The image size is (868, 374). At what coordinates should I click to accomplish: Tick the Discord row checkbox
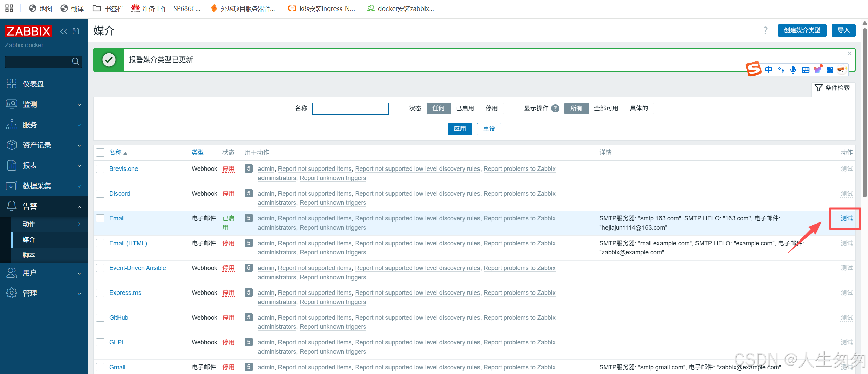point(100,194)
